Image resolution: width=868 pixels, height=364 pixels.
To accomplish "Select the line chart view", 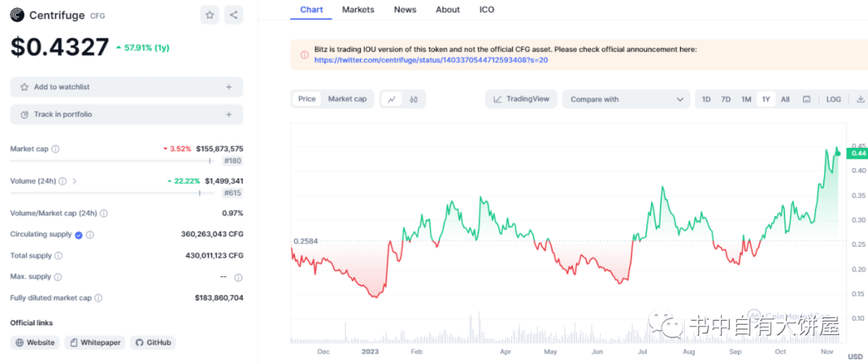I will click(391, 100).
